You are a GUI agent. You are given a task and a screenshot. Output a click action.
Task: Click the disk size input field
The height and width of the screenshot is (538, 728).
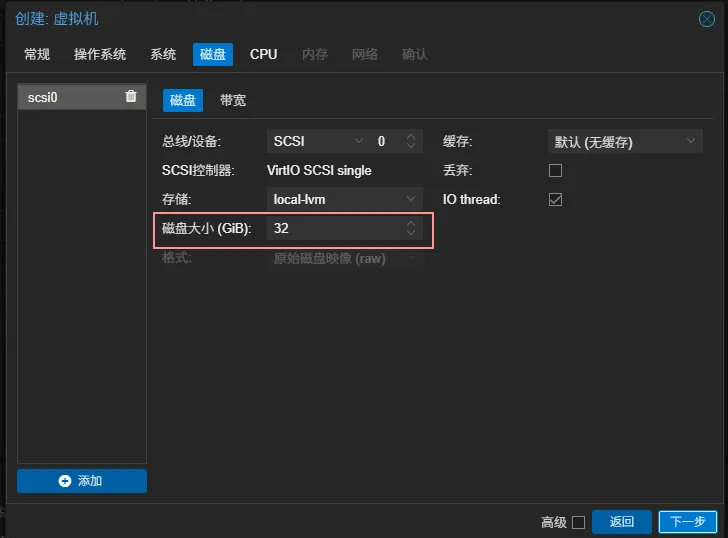335,229
